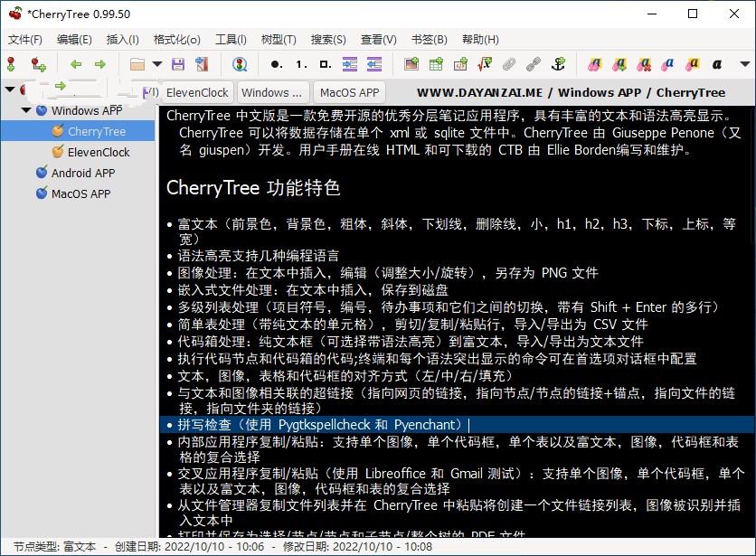Open the 编辑(E) menu
This screenshot has width=756, height=556.
[74, 40]
